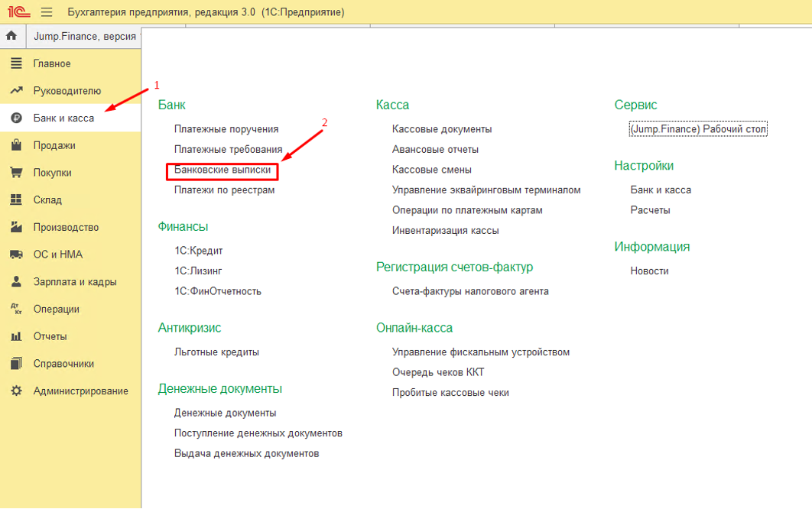The image size is (812, 509).
Task: Click the Покупки cart icon
Action: [16, 173]
